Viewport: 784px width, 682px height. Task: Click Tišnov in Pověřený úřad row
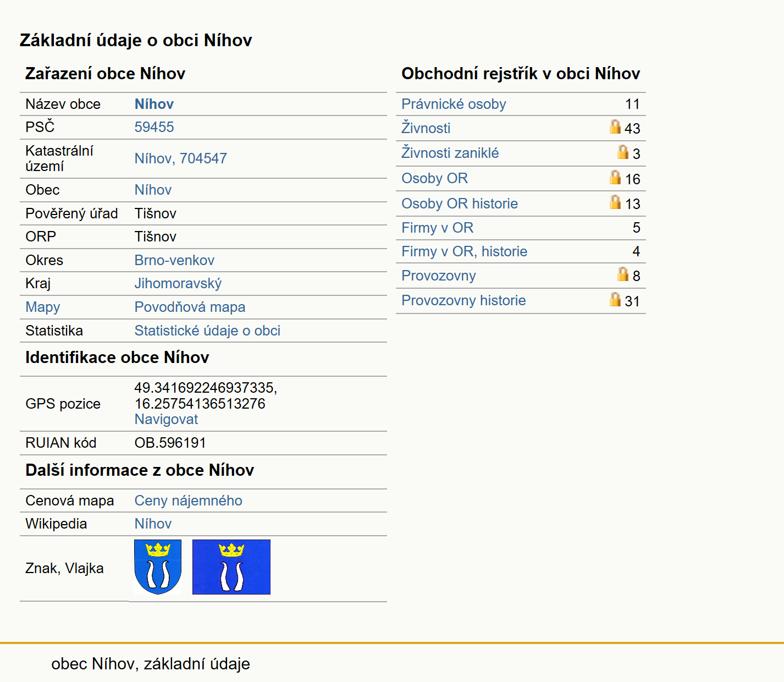pos(155,213)
